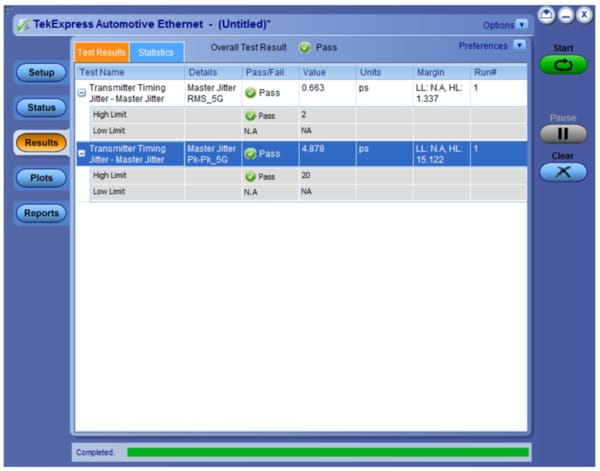Screen dimensions: 600x471
Task: Select Master Jitter Pk-Pk_5G details cell
Action: [213, 154]
